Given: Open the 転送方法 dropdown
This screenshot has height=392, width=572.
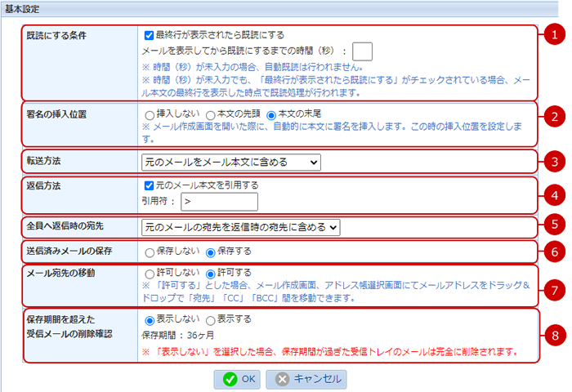Looking at the screenshot, I should click(231, 163).
